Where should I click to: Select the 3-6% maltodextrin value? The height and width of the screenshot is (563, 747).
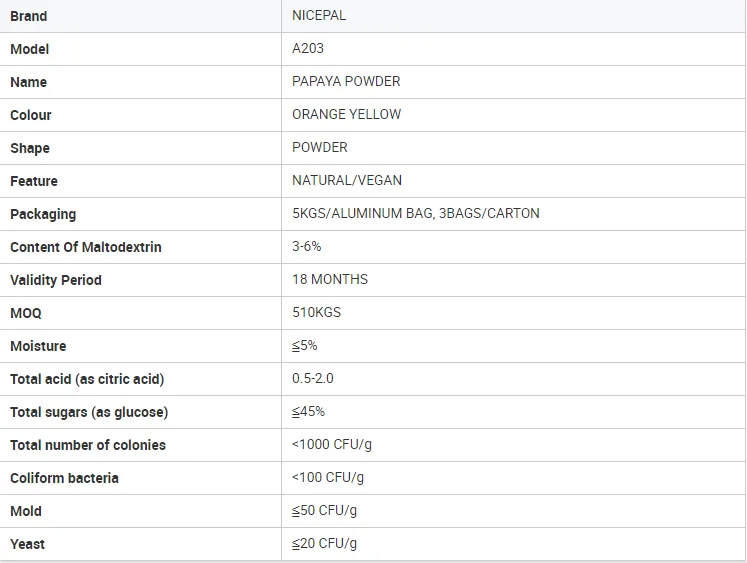(306, 246)
